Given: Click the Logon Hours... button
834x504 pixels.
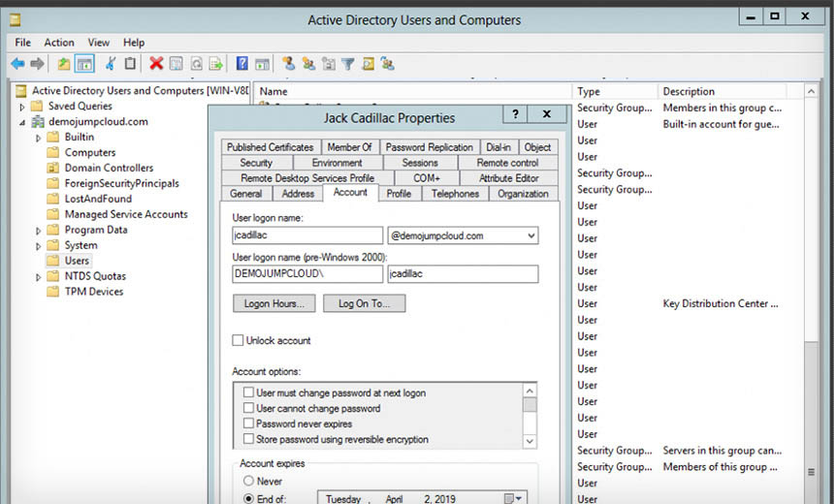Looking at the screenshot, I should (273, 303).
